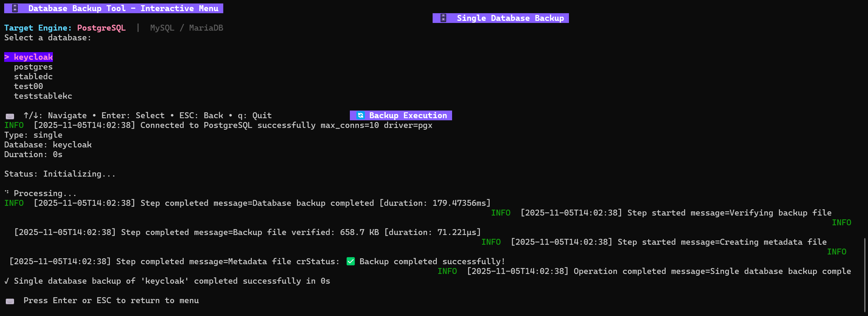Click the keyboard icon beside Press Enter prompt
Viewport: 868px width, 316px height.
pos(10,301)
